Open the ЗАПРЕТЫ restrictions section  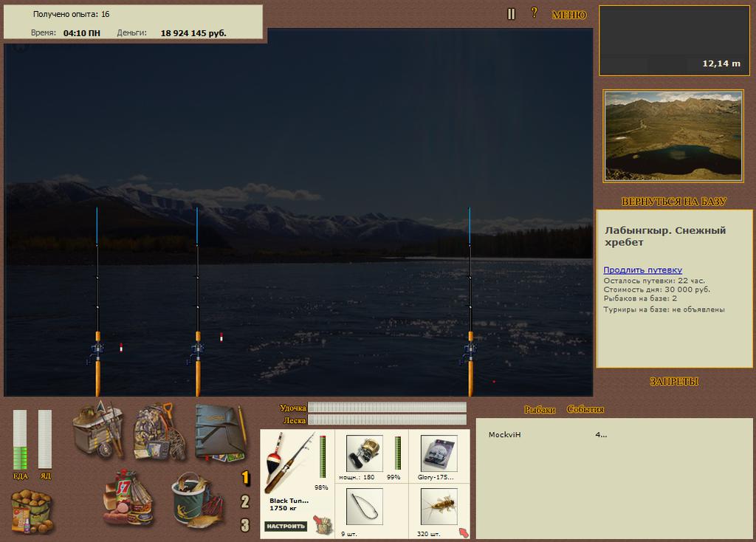pos(674,382)
